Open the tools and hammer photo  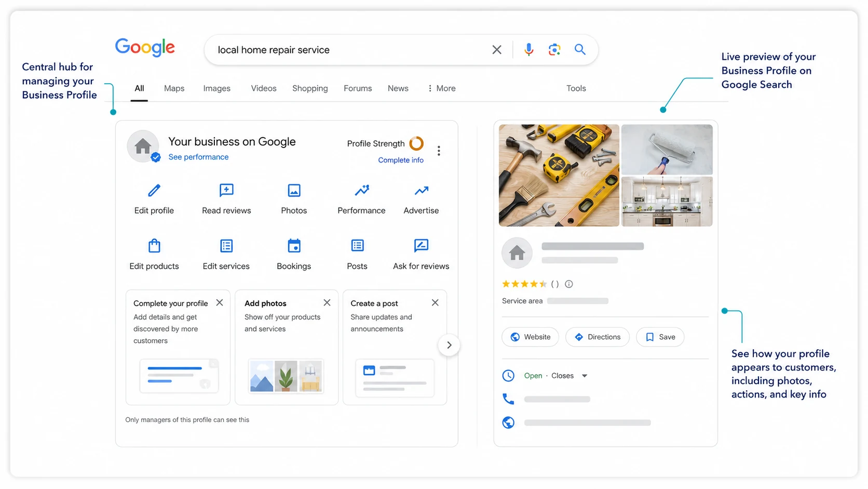[559, 175]
